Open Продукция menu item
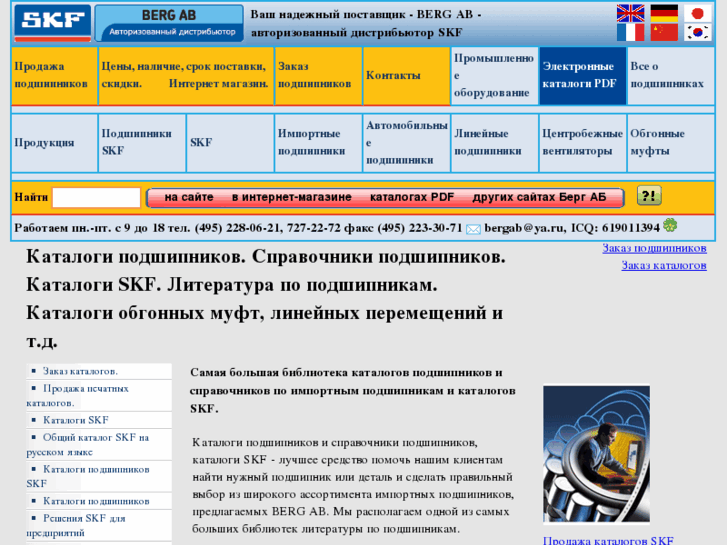The height and width of the screenshot is (545, 727). [x=55, y=143]
